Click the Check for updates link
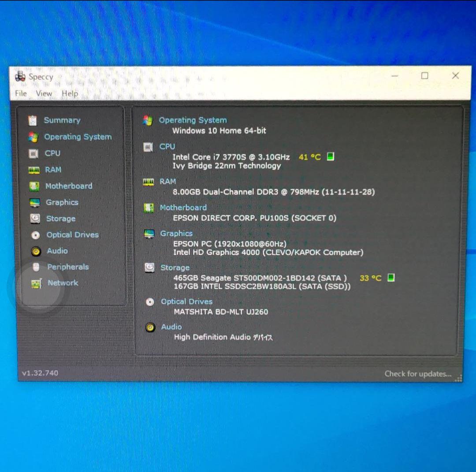 (418, 374)
